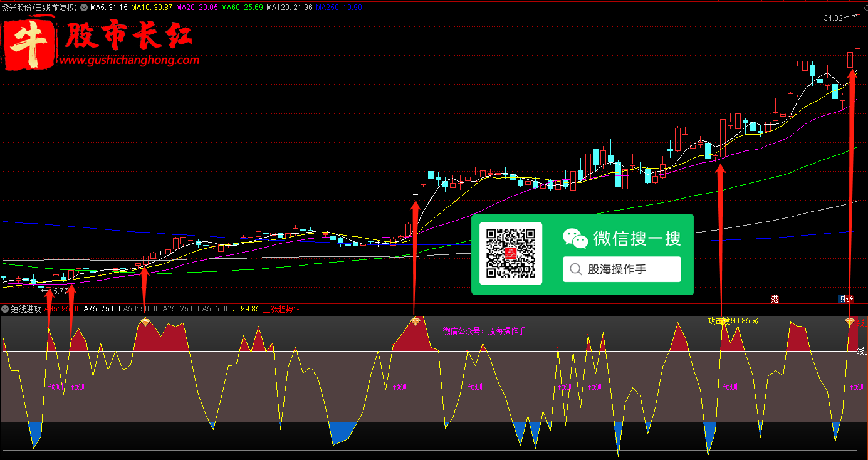Select the MA10: 30.87 moving average label

click(151, 8)
